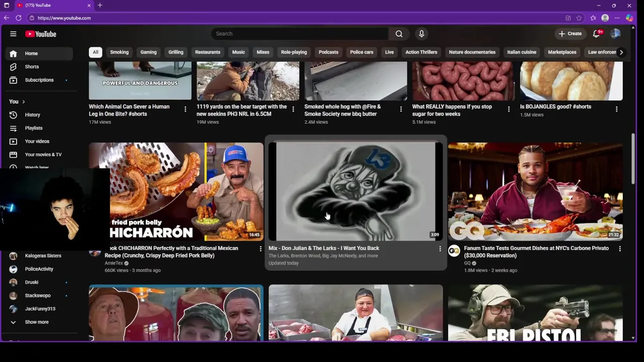Viewport: 644px width, 362px height.
Task: Select the Podcasts filter chip
Action: coord(329,52)
